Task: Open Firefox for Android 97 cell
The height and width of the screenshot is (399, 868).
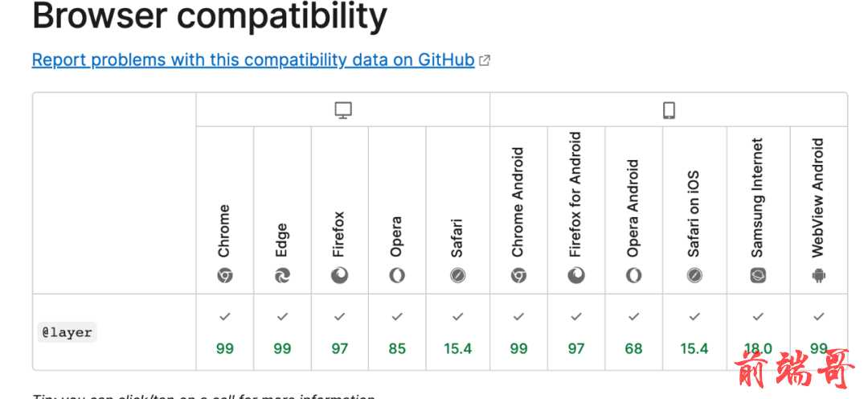Action: point(576,332)
